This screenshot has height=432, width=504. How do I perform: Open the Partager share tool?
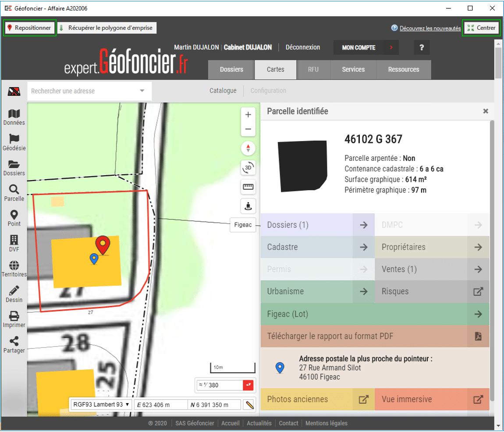(x=14, y=344)
